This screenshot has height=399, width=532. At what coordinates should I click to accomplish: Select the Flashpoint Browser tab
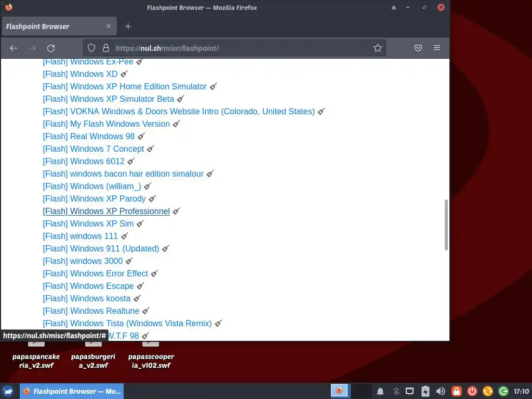59,26
